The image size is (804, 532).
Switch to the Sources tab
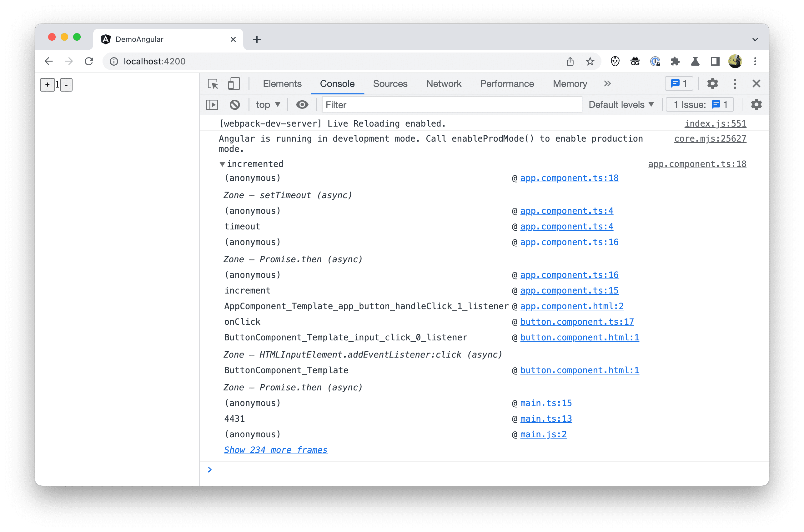(x=390, y=83)
